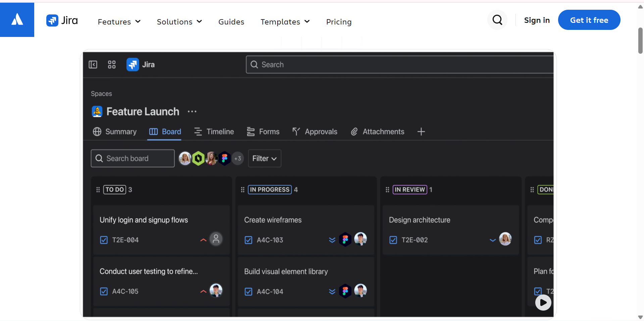Open the Filter dropdown on the board
This screenshot has height=321, width=644.
[x=264, y=158]
